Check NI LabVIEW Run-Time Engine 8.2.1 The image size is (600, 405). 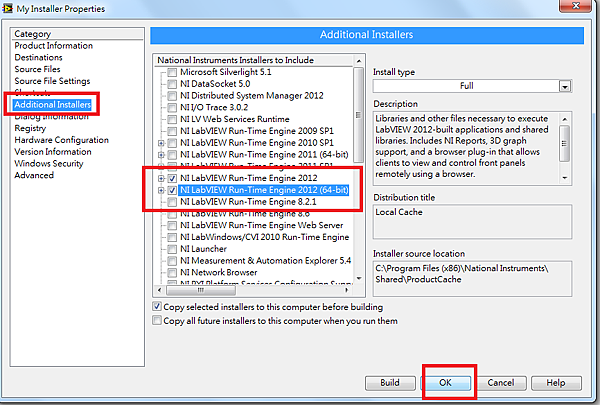[172, 202]
